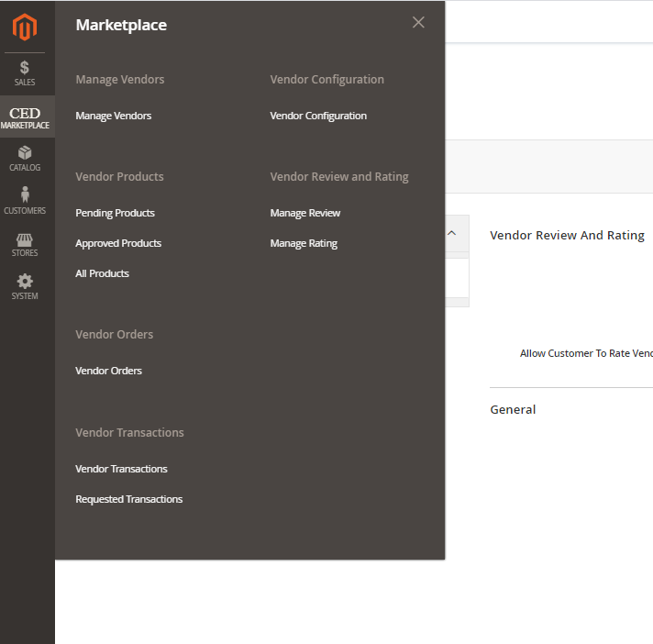Screen dimensions: 653x644
Task: Open the Vendor Transactions link
Action: [121, 470]
